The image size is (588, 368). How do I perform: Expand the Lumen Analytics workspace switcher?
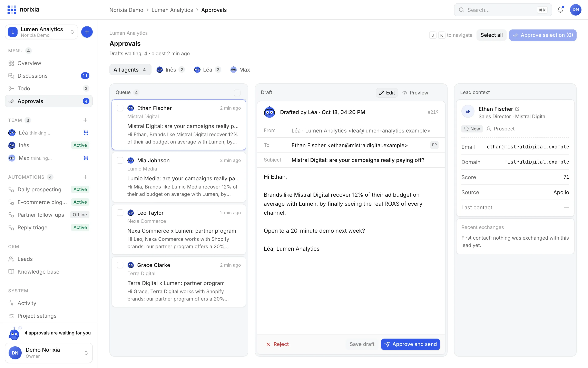coord(42,32)
